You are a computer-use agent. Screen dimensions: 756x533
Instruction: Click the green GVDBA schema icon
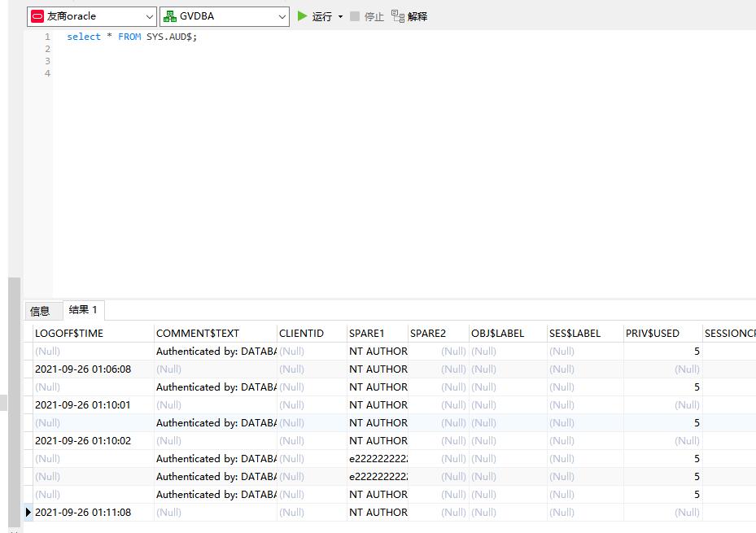170,16
